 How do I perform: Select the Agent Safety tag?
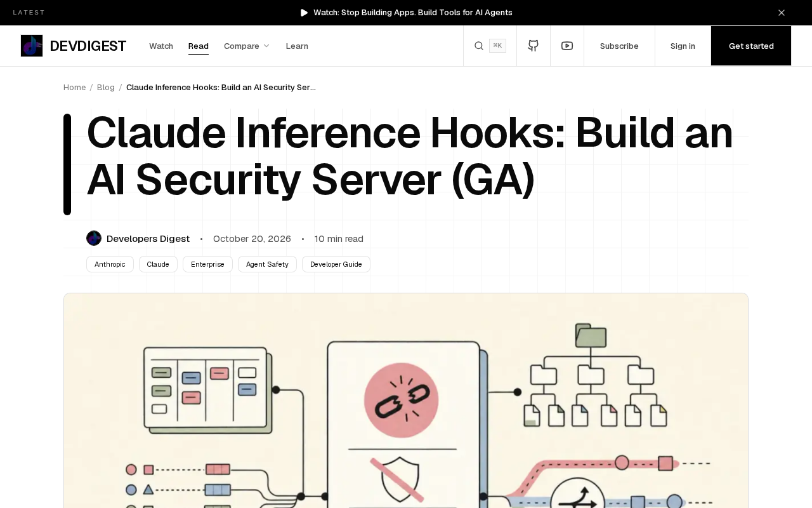coord(267,264)
